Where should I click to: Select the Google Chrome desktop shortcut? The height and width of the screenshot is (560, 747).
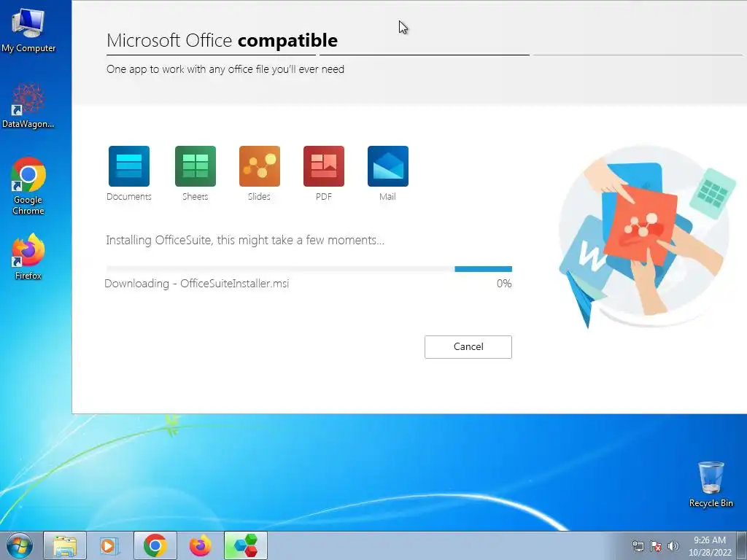coord(28,186)
